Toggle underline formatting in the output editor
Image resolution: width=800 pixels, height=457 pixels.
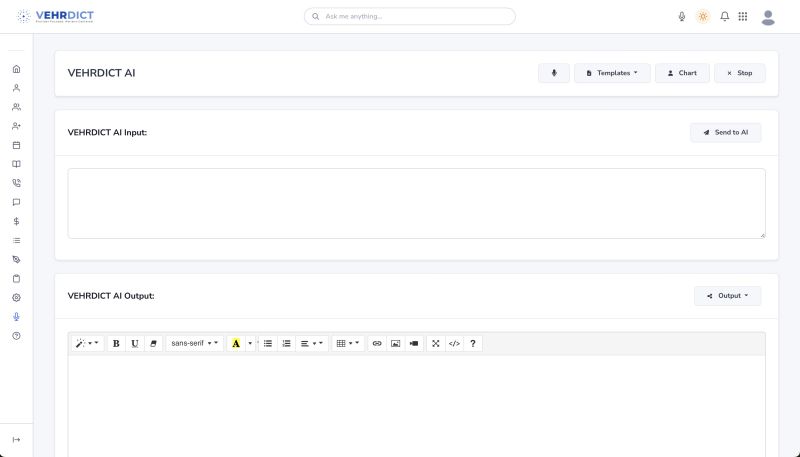(x=135, y=343)
